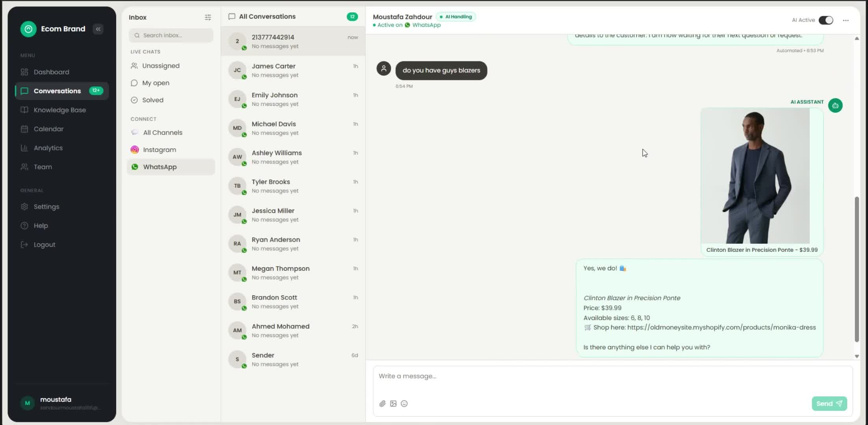Open the Knowledge Base menu item
The height and width of the screenshot is (425, 868).
click(x=59, y=110)
